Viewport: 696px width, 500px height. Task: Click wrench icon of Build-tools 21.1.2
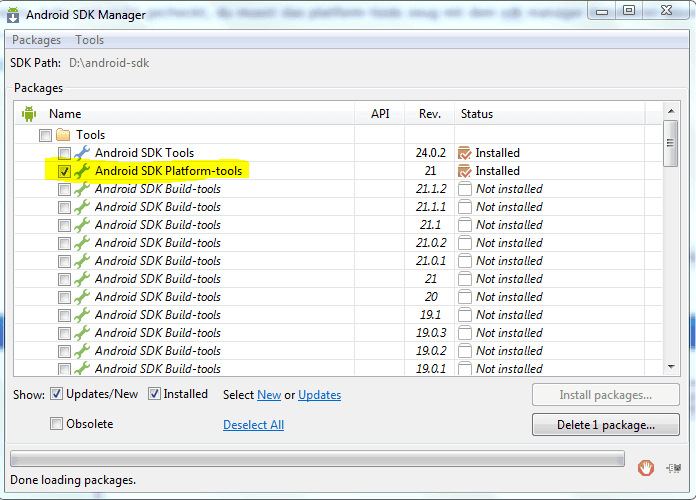[x=82, y=189]
